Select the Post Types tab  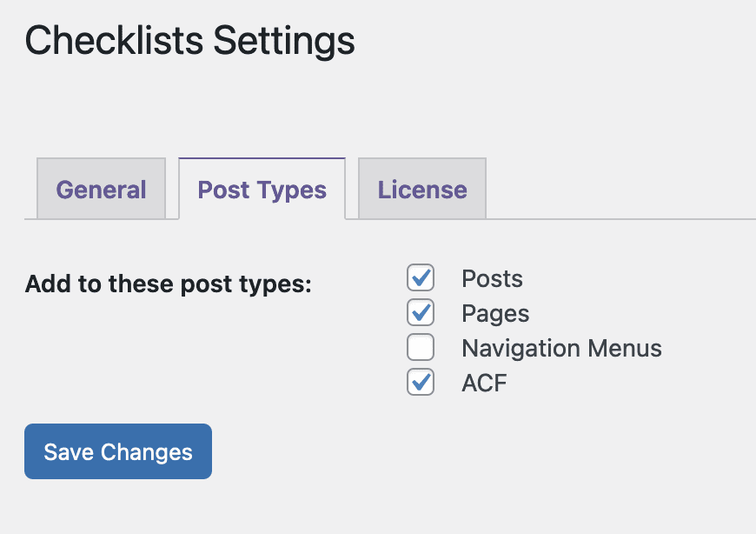(262, 189)
